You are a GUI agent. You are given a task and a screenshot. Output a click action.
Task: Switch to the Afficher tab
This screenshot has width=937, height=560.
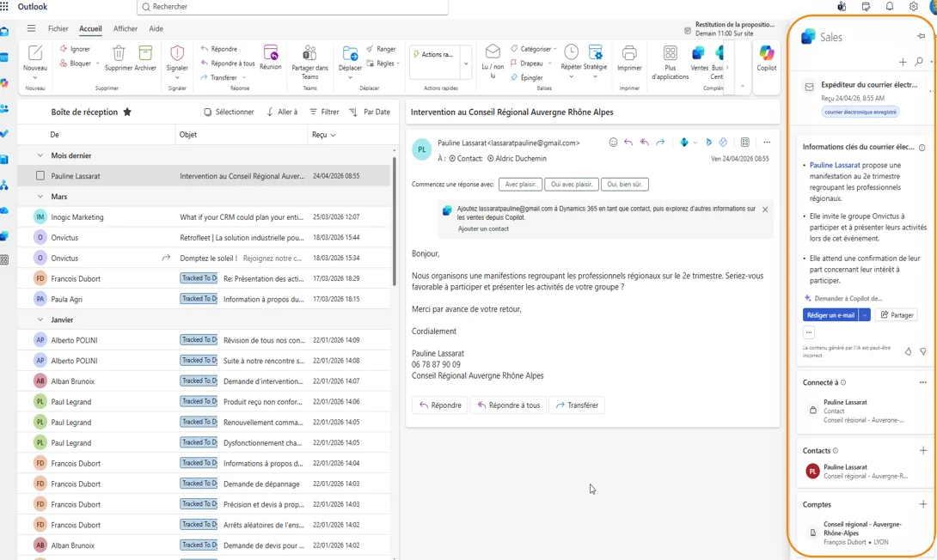(x=126, y=28)
